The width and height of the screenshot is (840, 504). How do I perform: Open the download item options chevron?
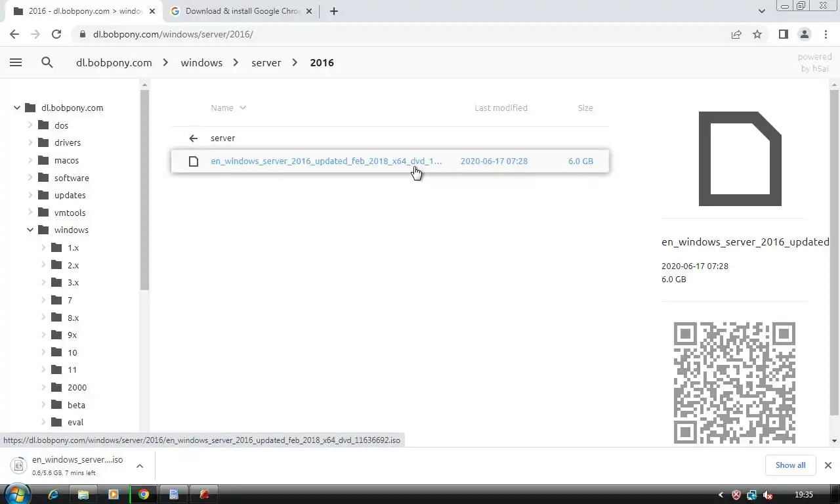140,466
